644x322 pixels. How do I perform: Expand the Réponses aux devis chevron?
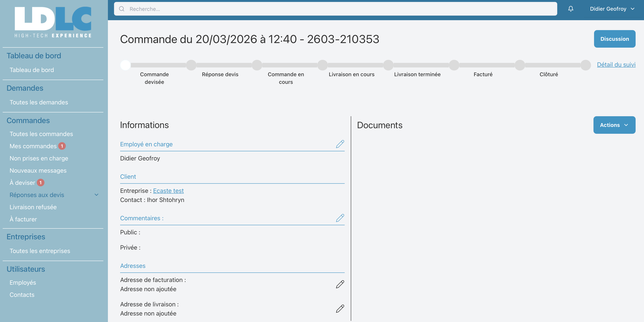[x=96, y=195]
